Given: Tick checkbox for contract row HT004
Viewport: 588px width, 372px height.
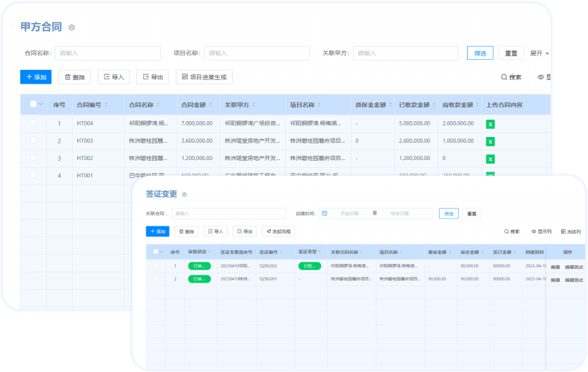Looking at the screenshot, I should (x=33, y=123).
